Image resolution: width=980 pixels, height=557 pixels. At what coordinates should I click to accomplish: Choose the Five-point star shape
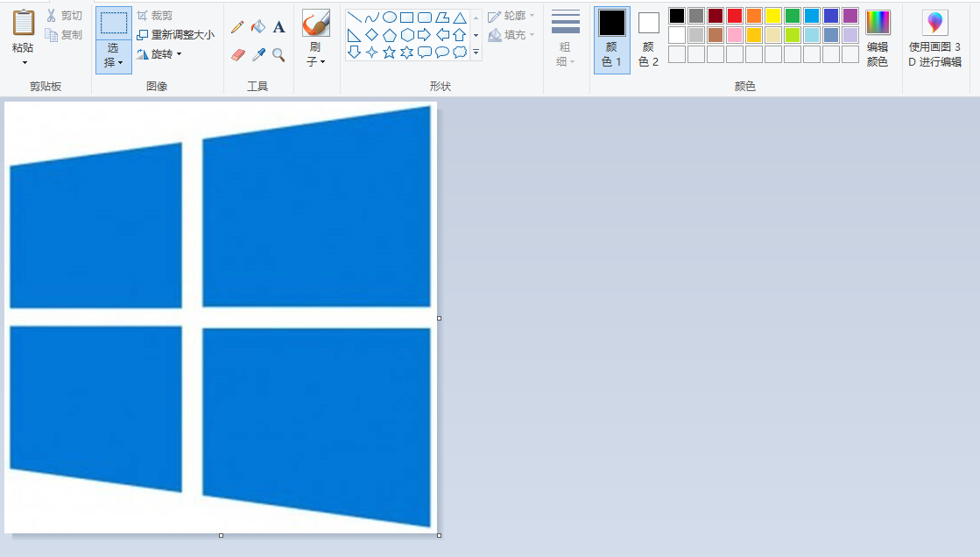coord(390,52)
